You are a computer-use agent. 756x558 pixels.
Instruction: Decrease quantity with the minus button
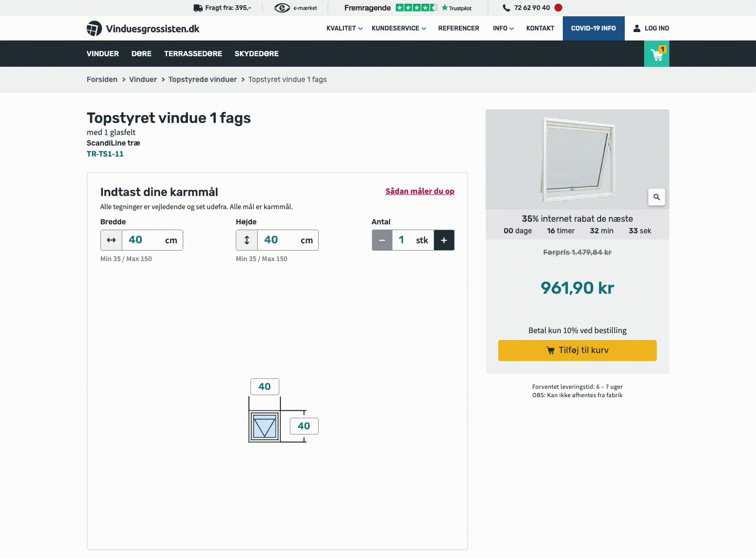point(382,240)
